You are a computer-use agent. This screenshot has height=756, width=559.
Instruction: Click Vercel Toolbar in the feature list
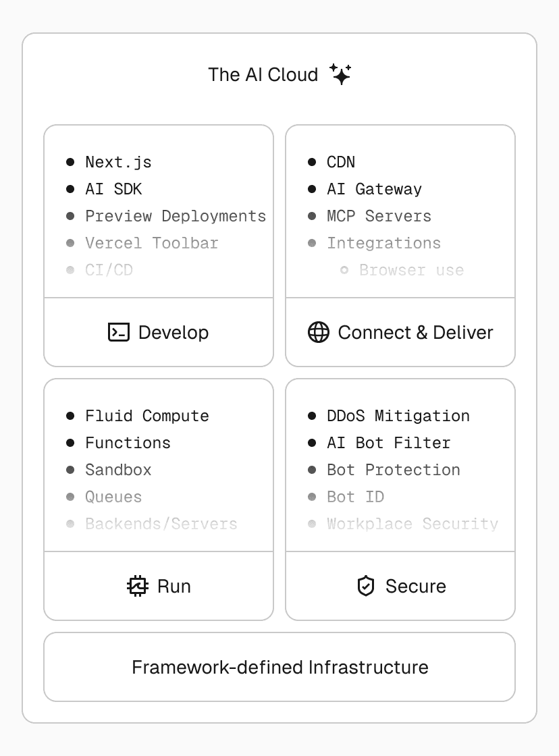[152, 243]
